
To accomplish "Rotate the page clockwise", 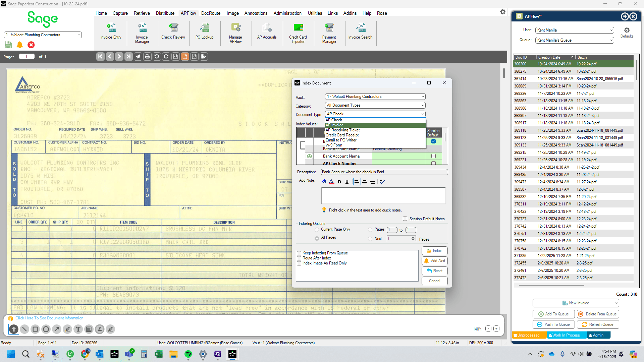I will (166, 57).
